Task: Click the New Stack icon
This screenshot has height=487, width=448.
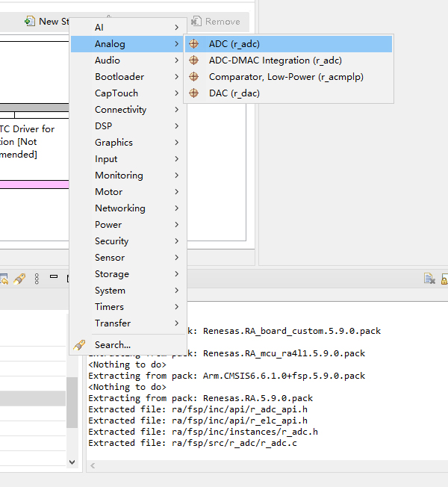Action: tap(30, 21)
